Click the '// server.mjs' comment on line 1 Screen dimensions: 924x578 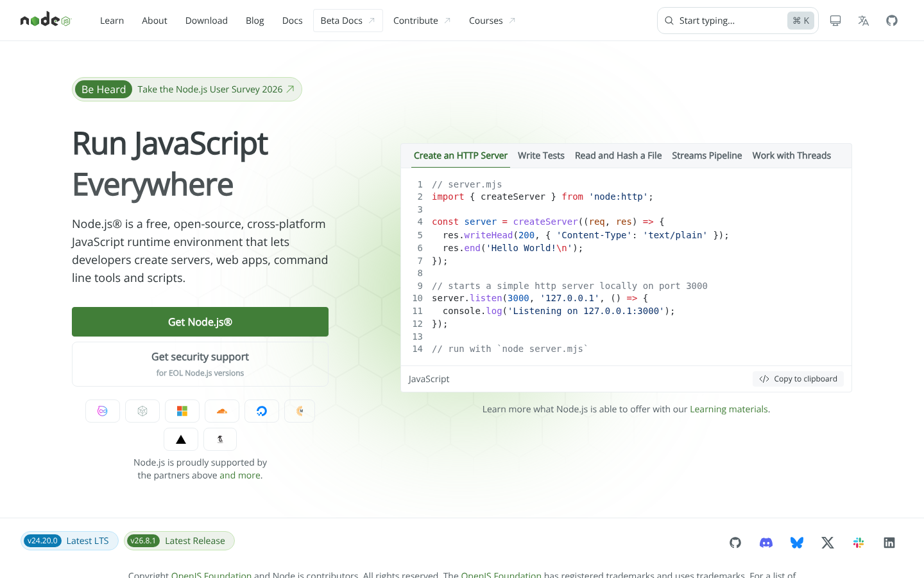[x=467, y=184]
